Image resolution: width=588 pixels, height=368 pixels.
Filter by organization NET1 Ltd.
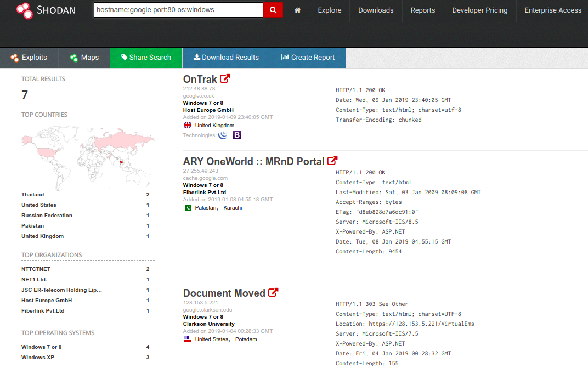point(34,280)
